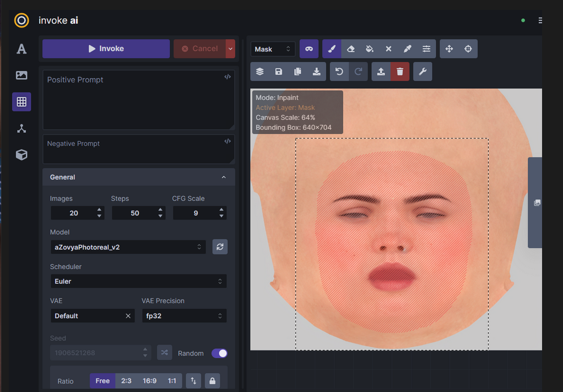Image resolution: width=563 pixels, height=392 pixels.
Task: Select the eraser tool
Action: point(350,49)
